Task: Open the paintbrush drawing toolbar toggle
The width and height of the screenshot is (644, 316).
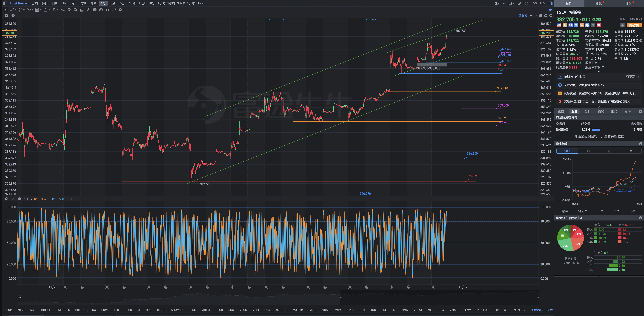Action: (519, 3)
